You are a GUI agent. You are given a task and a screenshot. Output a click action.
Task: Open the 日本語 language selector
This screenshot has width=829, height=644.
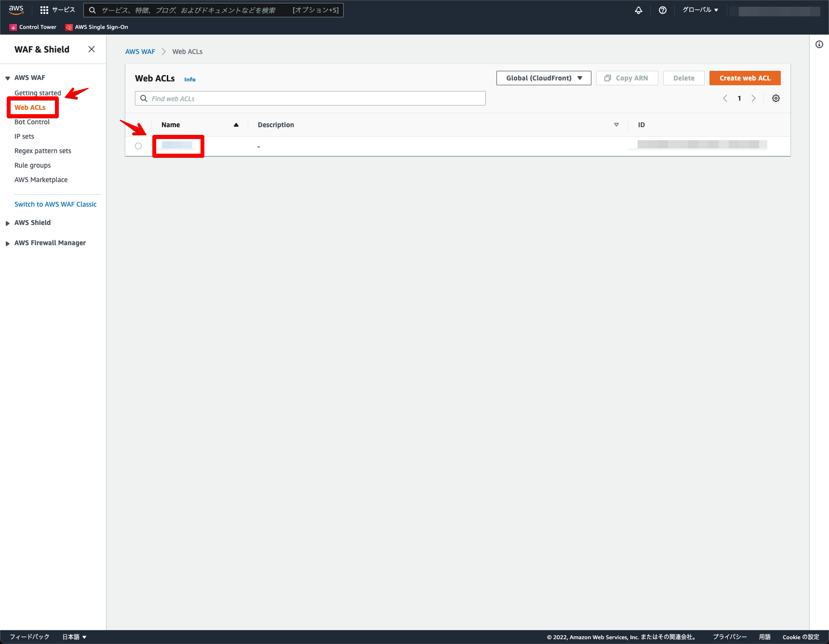(x=74, y=637)
